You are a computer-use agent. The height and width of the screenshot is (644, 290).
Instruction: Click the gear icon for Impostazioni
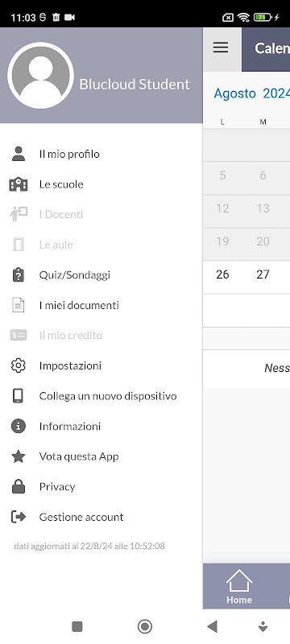coord(18,365)
